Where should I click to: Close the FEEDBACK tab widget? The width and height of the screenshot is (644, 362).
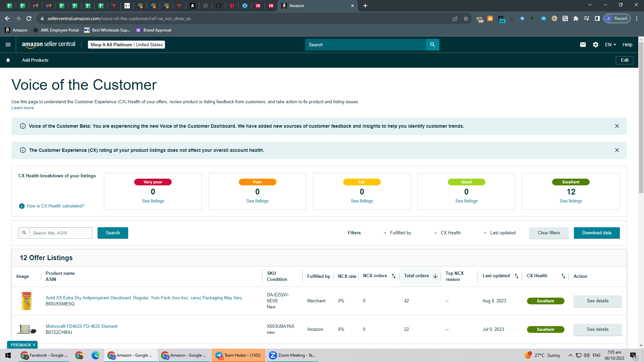click(x=34, y=345)
